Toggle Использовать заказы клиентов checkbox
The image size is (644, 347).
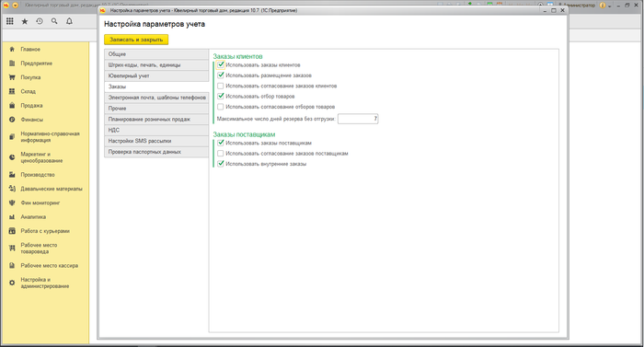pos(221,64)
